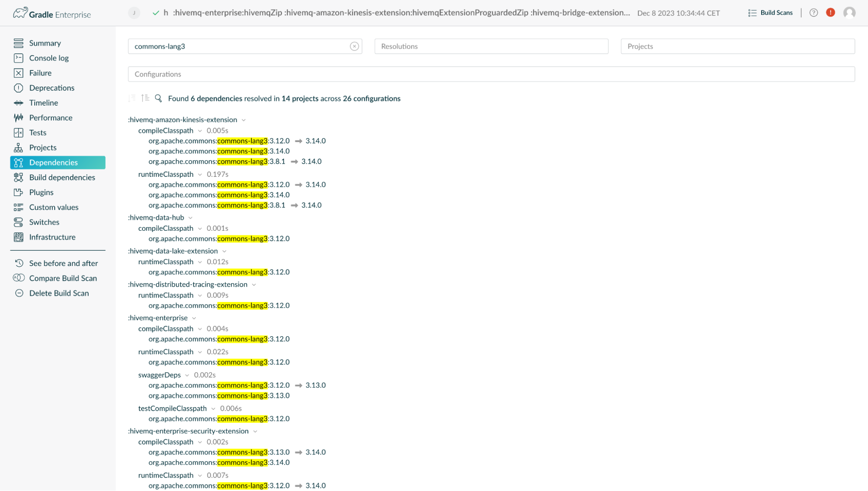This screenshot has width=868, height=491.
Task: Select commons-lang3:3.12.0 under hivemq-data-hub compileClasspath
Action: click(x=219, y=239)
